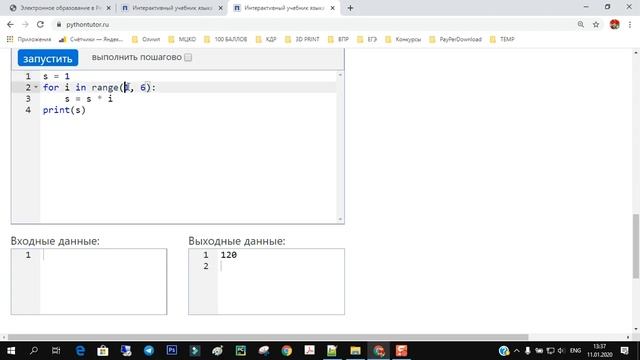Click the address bar showing pythontutor.ru
The image size is (640, 360).
pos(314,24)
